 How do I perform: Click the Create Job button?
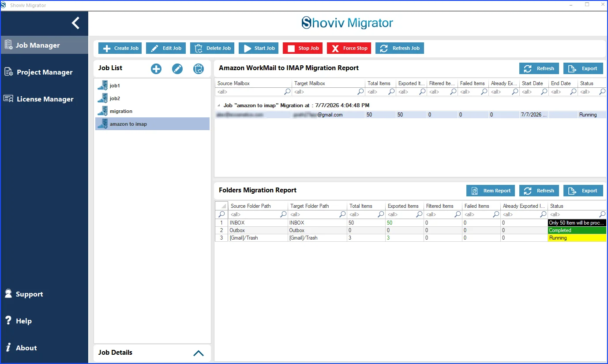pos(120,48)
